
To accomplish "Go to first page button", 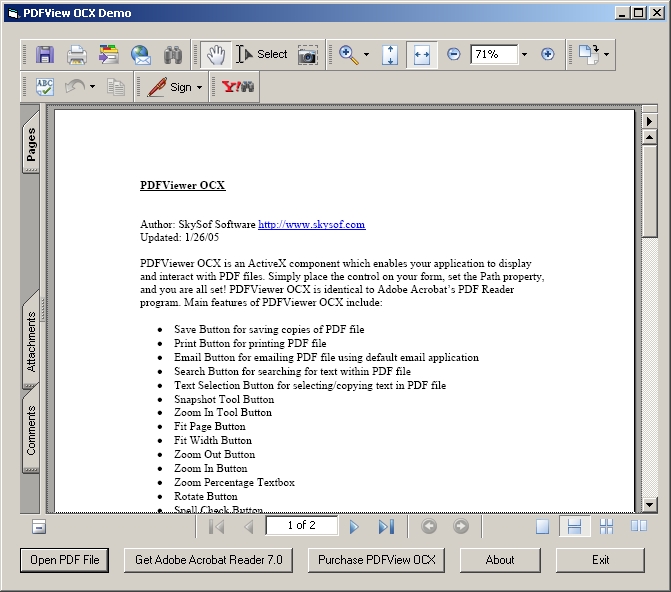I will (217, 526).
